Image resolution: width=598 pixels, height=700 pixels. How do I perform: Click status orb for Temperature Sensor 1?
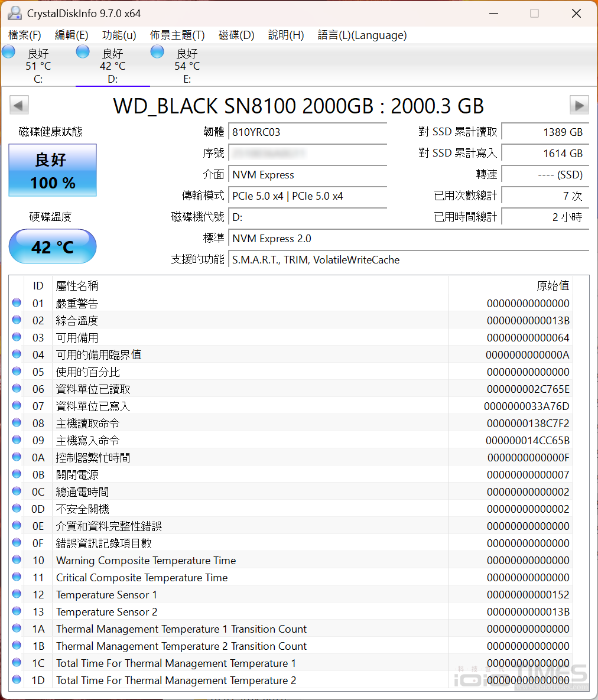tap(17, 594)
